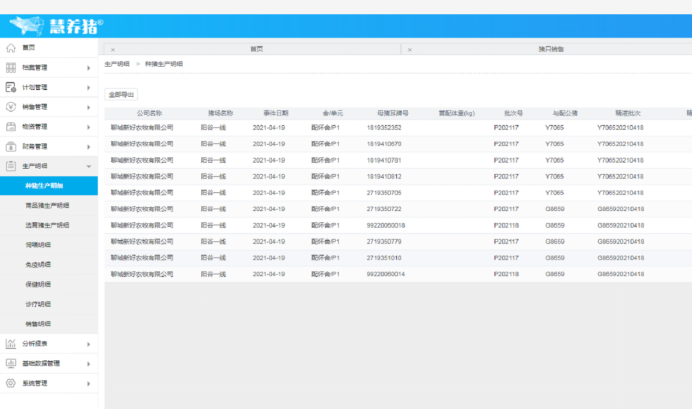Click the 首页 label in the sidebar
692x409 pixels.
(x=29, y=48)
